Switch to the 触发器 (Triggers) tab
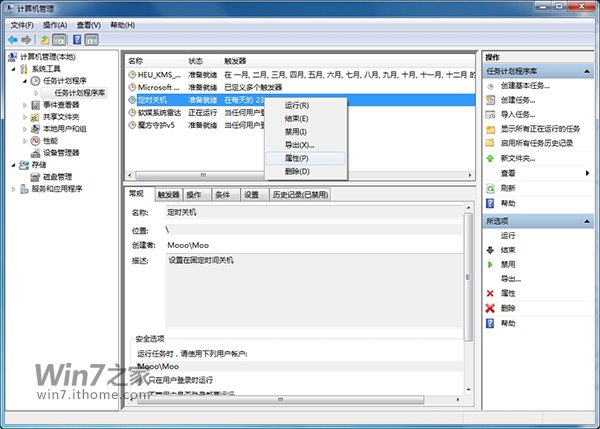The image size is (600, 429). pos(167,194)
